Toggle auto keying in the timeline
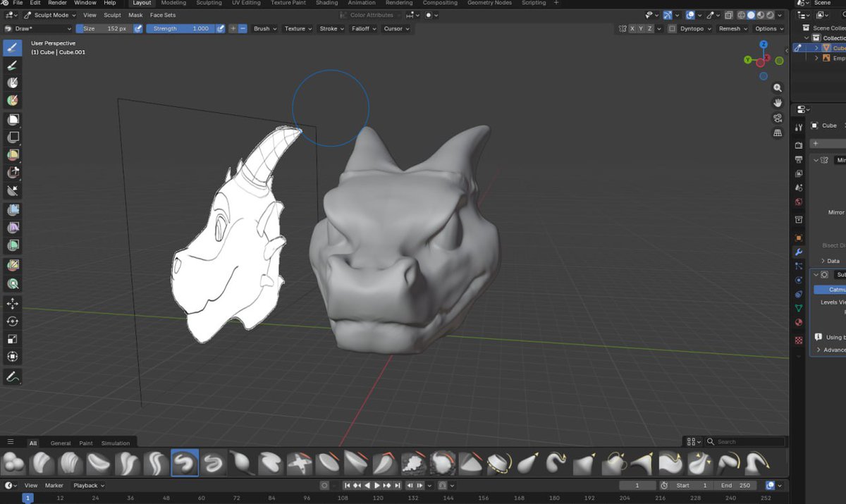 click(x=324, y=486)
